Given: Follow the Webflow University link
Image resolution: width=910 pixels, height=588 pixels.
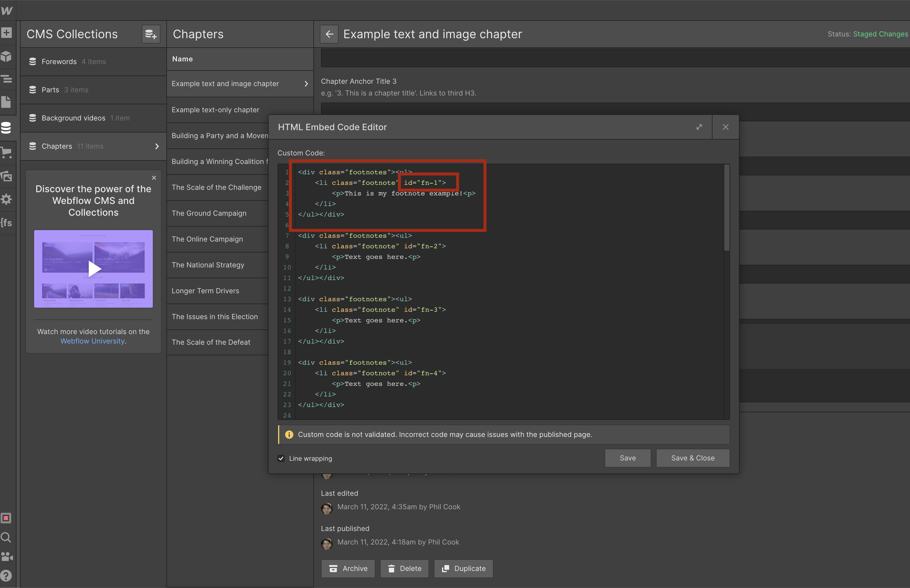Looking at the screenshot, I should pos(92,341).
